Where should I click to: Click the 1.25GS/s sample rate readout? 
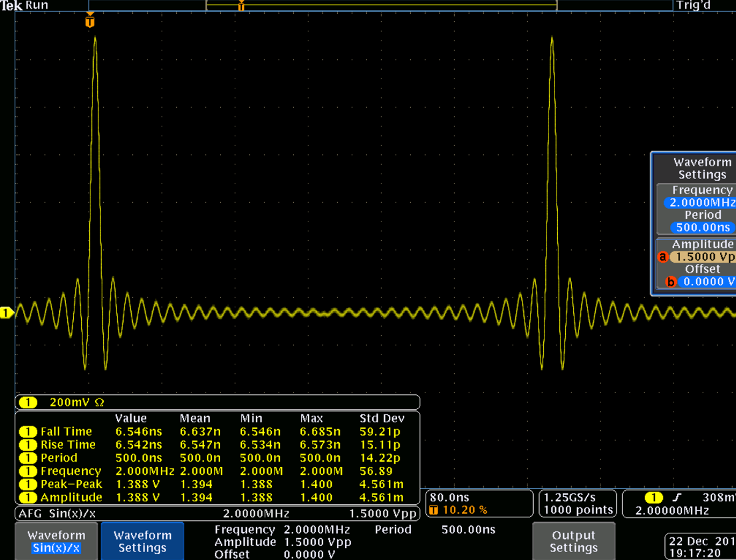click(x=569, y=497)
